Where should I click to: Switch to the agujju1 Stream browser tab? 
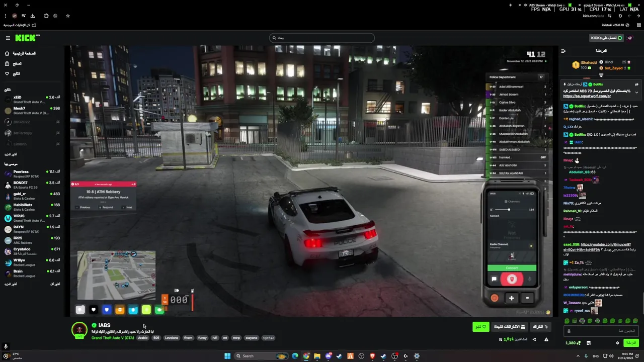coord(607,5)
